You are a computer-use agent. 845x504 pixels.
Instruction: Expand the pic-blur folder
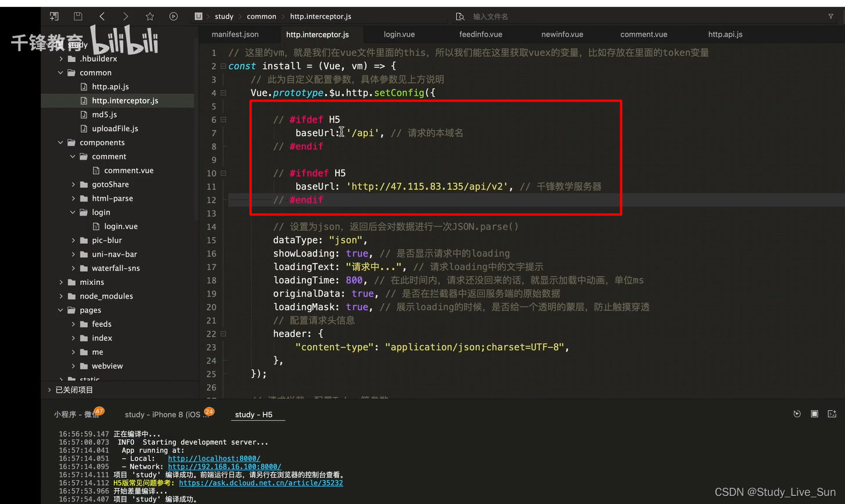click(73, 240)
